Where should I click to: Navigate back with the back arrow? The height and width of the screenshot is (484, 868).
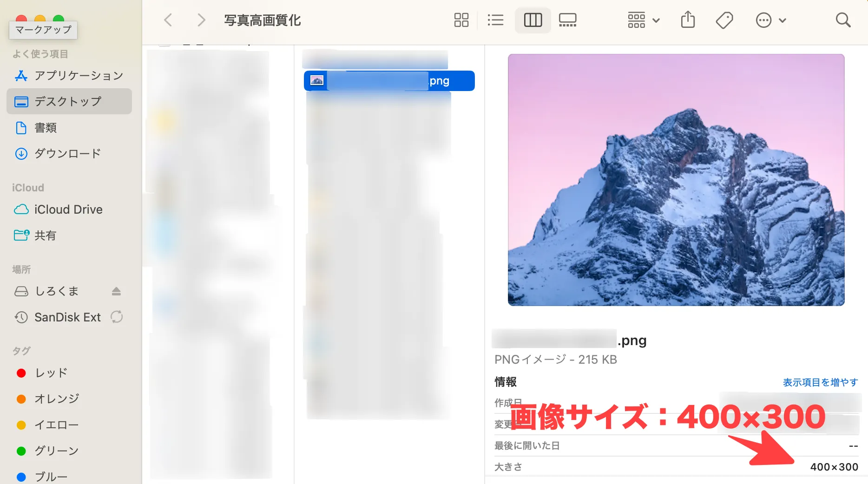tap(168, 20)
